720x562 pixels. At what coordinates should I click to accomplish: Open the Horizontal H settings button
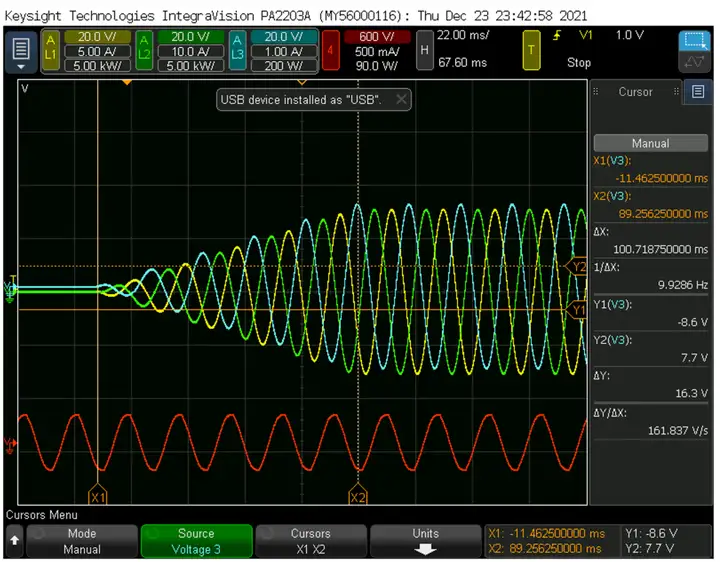pyautogui.click(x=424, y=51)
